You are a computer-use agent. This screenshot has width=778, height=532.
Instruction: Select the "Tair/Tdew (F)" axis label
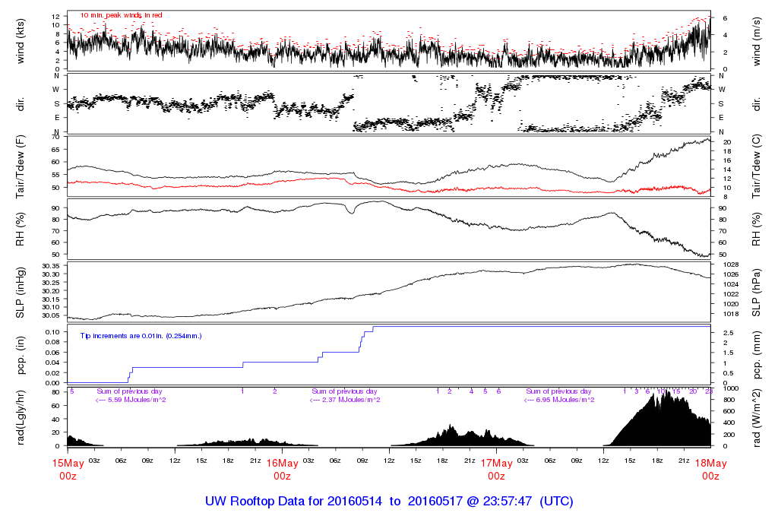click(21, 166)
